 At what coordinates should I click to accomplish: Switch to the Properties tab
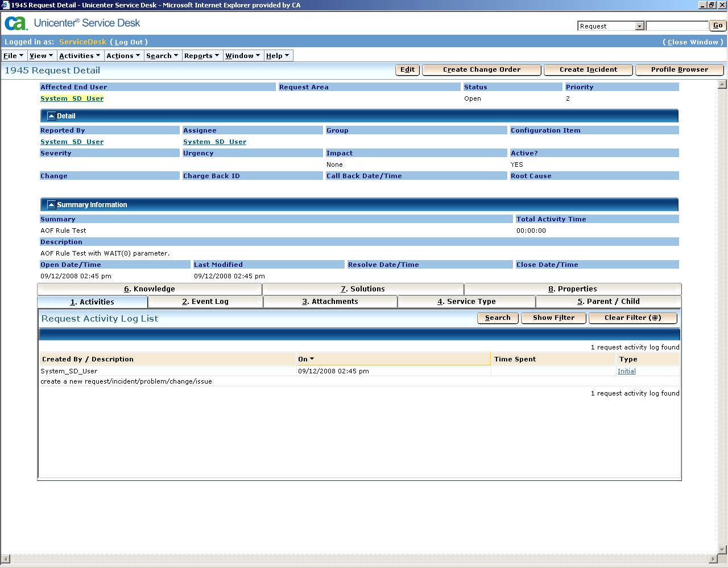[573, 289]
